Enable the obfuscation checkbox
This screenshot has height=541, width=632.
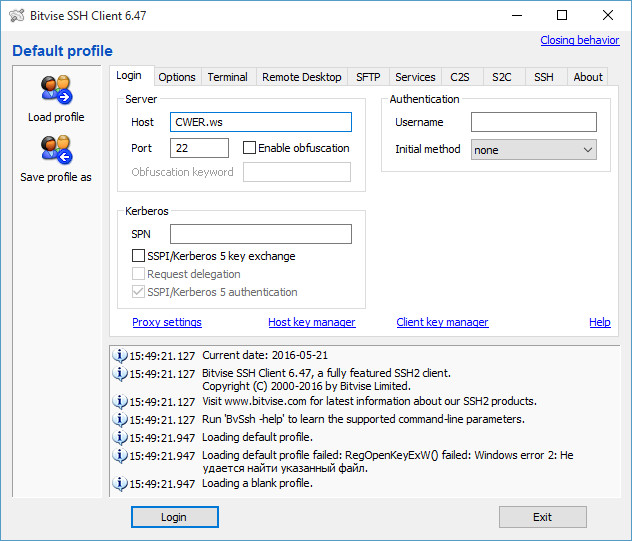(x=249, y=148)
